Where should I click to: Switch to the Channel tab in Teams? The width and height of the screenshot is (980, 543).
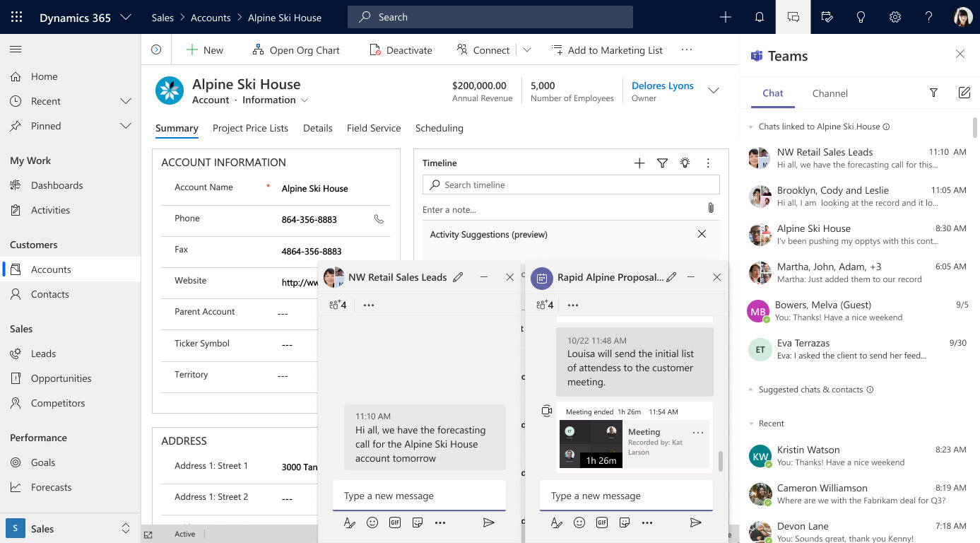[x=830, y=93]
